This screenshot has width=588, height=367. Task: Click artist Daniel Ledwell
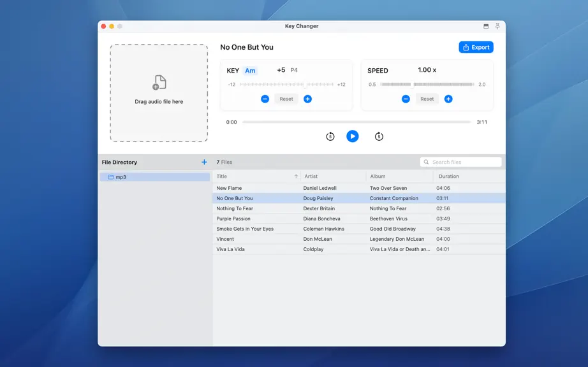tap(320, 188)
